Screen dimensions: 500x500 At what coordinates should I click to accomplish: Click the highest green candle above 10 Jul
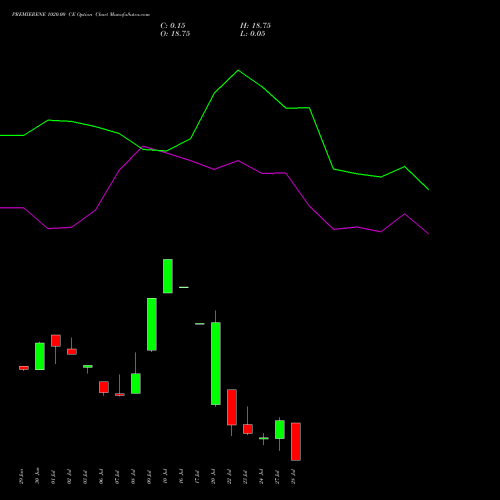pyautogui.click(x=168, y=276)
